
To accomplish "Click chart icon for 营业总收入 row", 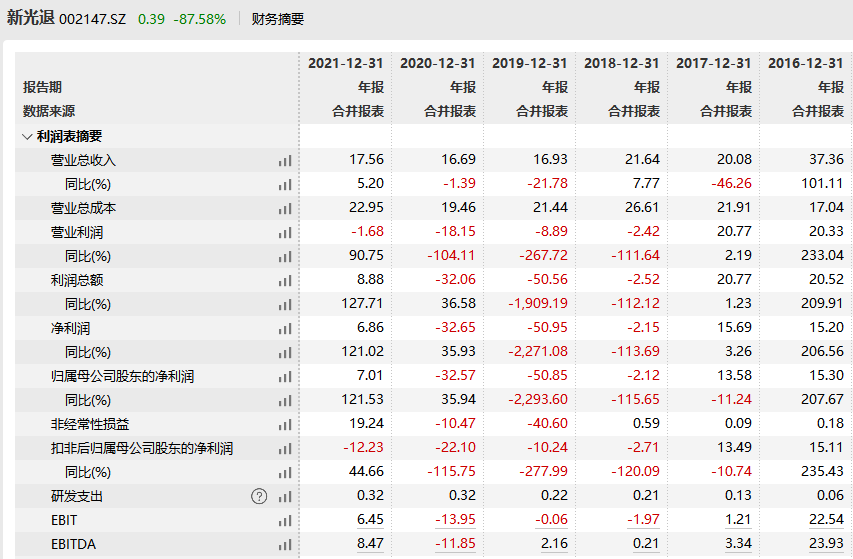I will [285, 160].
